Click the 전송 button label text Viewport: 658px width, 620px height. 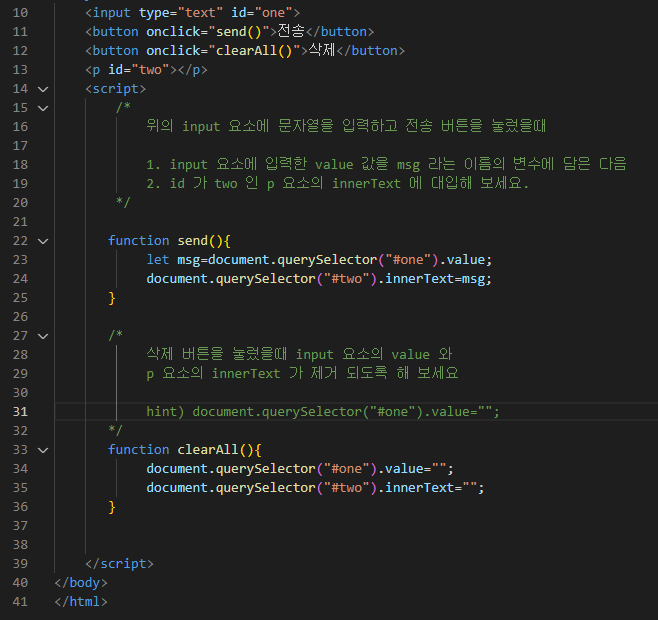[291, 31]
